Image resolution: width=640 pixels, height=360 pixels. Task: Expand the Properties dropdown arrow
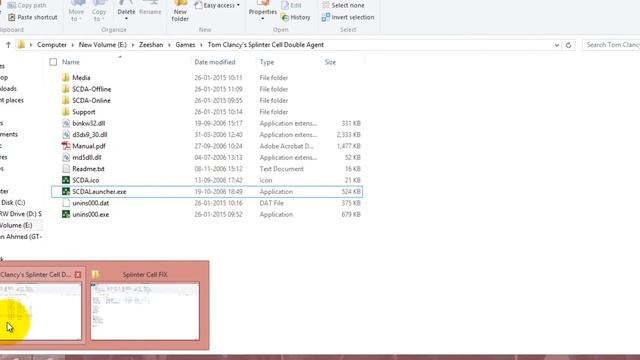click(x=262, y=19)
